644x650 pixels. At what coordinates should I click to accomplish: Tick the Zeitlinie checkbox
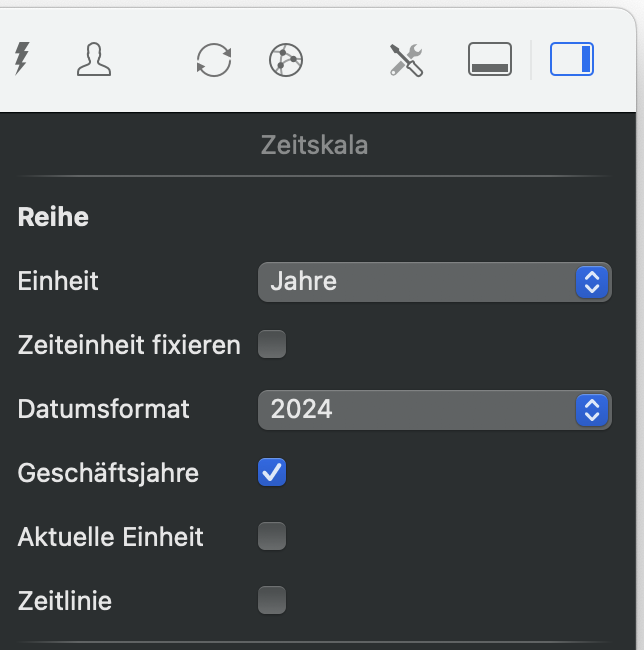[272, 600]
